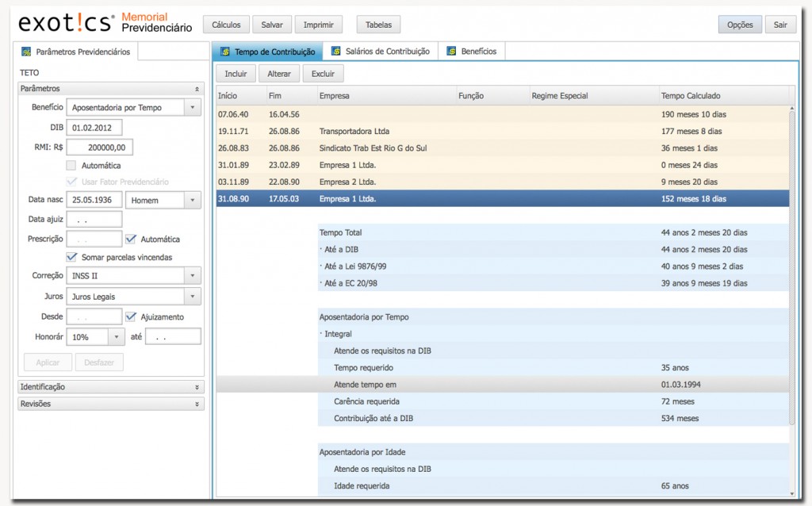812x506 pixels.
Task: Click the Função column header
Action: point(492,96)
